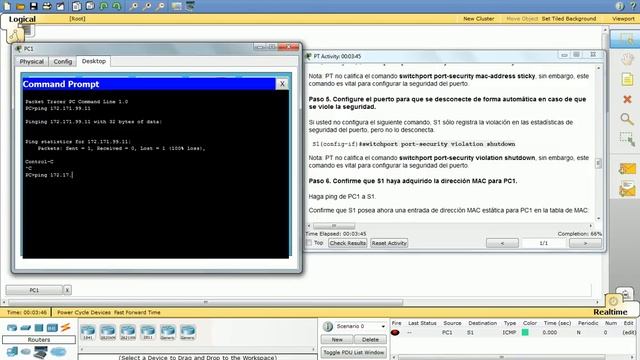Open the Activity Wizard toolbar icon
The width and height of the screenshot is (640, 360).
(x=60, y=6)
